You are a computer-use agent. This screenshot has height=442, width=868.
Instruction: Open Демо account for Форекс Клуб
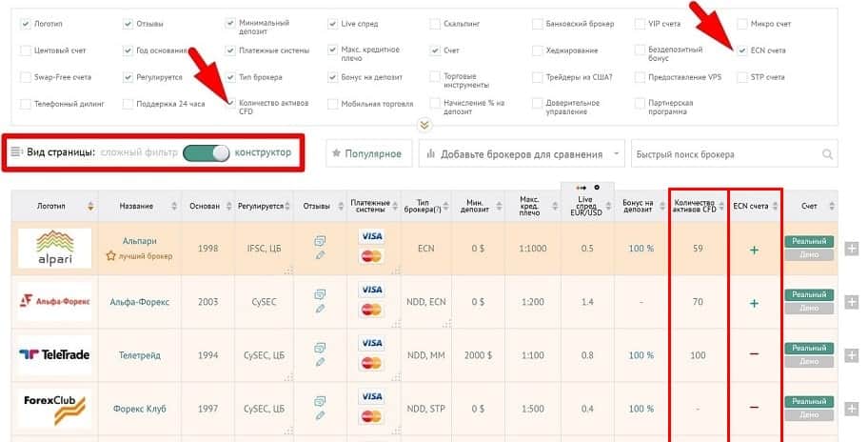coord(809,415)
